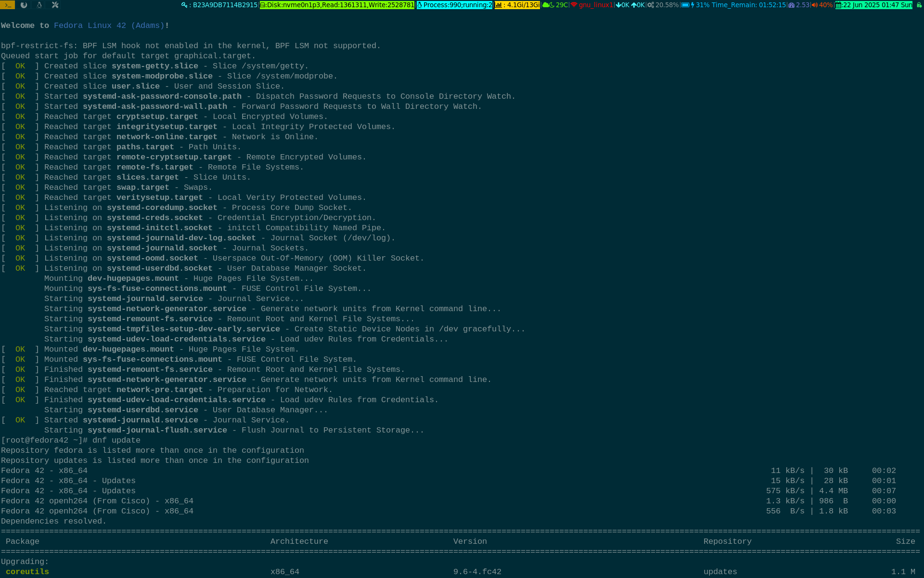Viewport: 924px width, 578px height.
Task: Click the Process:990 running indicator
Action: 454,5
